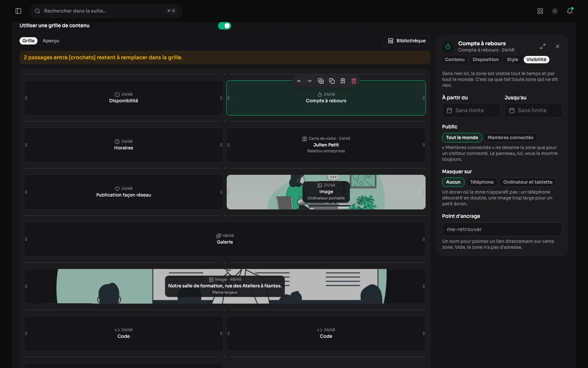
Task: Focus the Point d'ancrage field
Action: (502, 229)
